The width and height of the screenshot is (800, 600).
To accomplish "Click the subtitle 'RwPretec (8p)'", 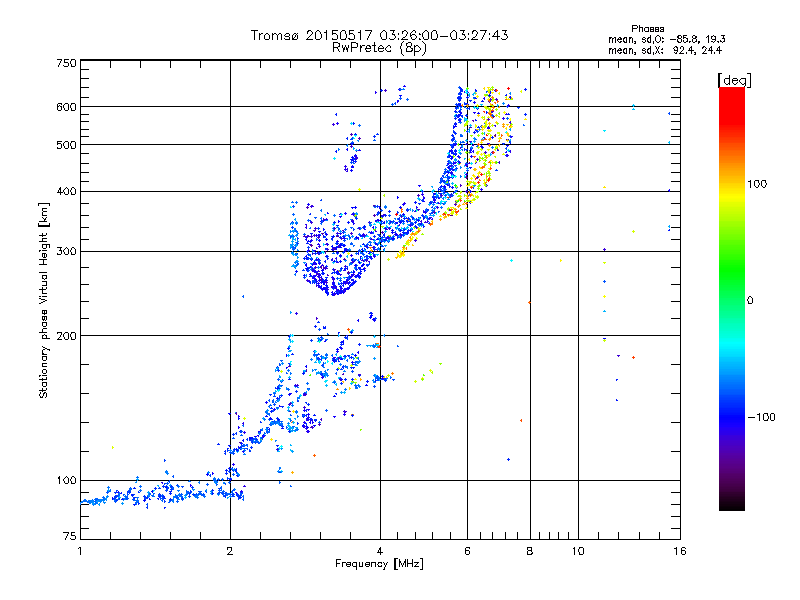I will click(379, 48).
